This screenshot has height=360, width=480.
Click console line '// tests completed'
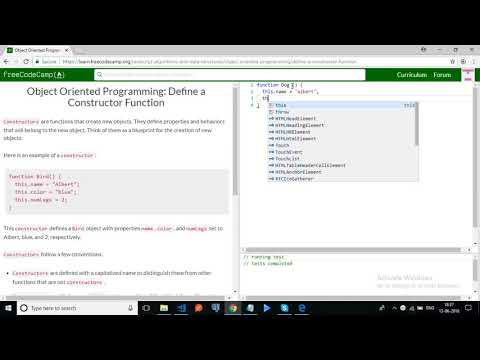[268, 264]
